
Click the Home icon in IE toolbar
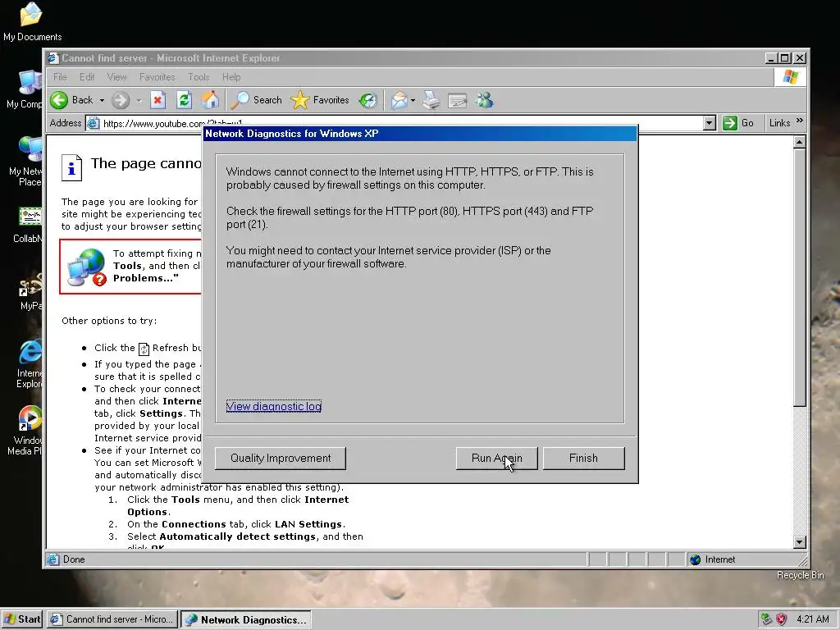coord(210,100)
